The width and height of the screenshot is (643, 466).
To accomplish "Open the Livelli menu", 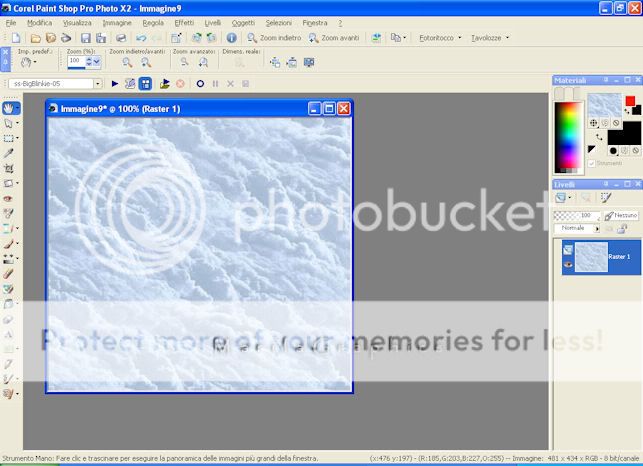I will click(x=213, y=23).
